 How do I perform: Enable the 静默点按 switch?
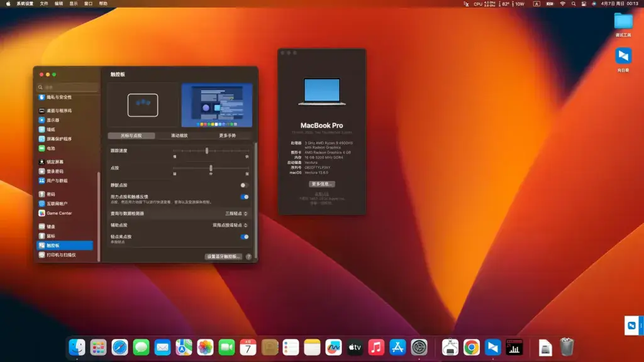[244, 185]
